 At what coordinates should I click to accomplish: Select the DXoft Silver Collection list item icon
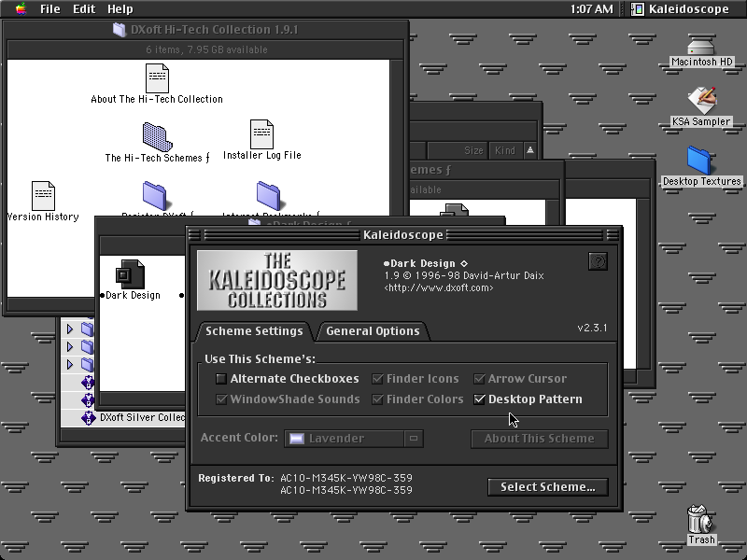(x=88, y=417)
